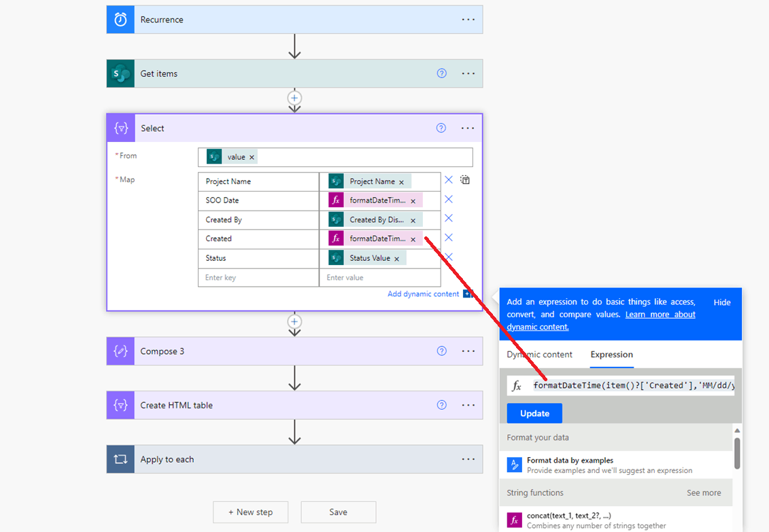Click the Status key cell
The height and width of the screenshot is (532, 769).
coord(258,258)
